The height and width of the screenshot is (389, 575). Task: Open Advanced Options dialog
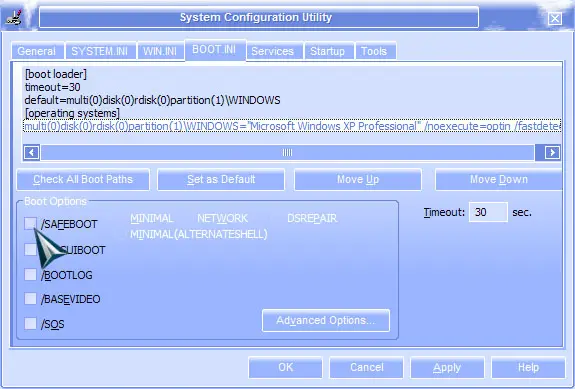click(326, 320)
